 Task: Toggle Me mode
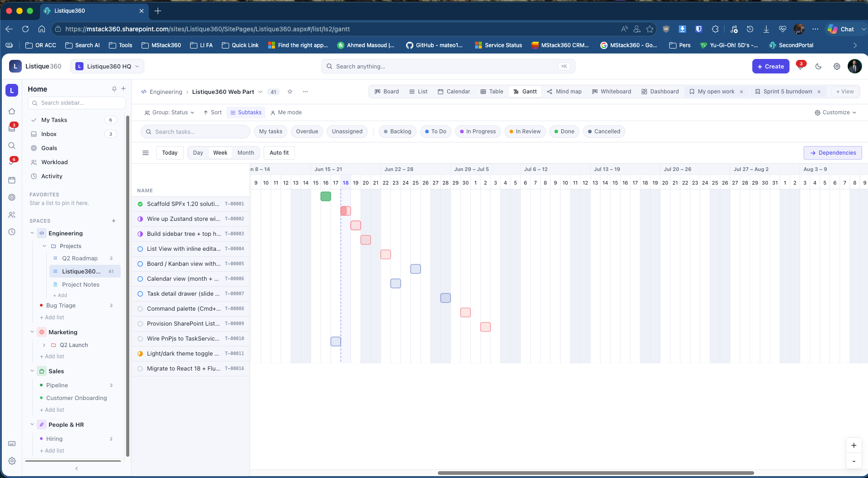286,112
